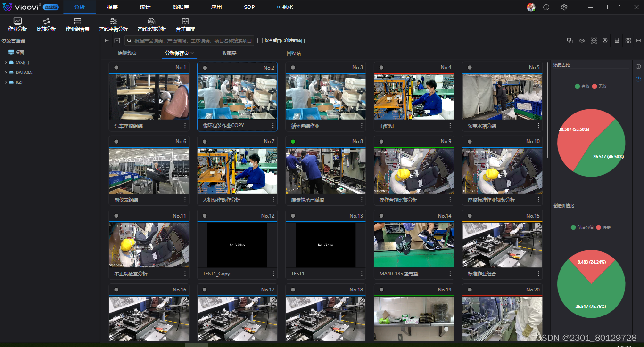Click the webcam toolbar icon

point(605,40)
